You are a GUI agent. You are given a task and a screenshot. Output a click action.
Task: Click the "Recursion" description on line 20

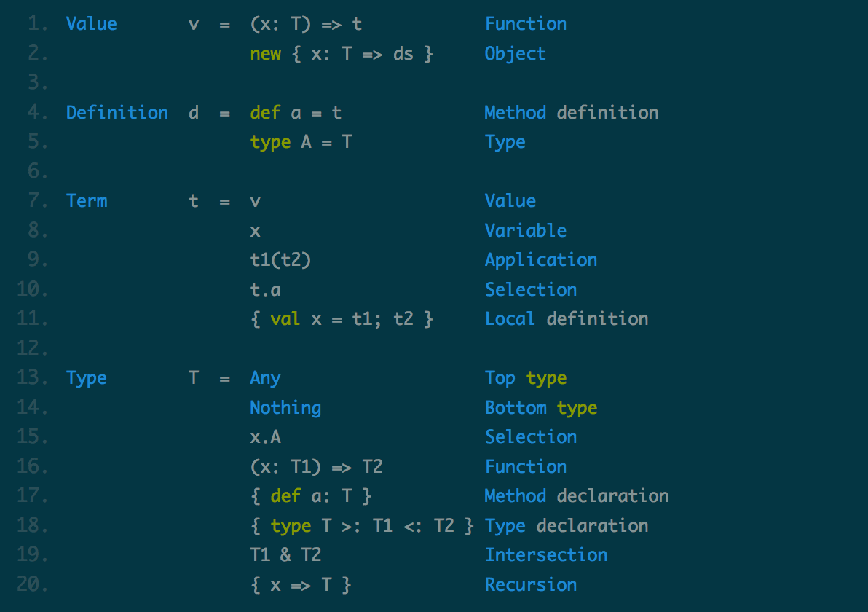[x=530, y=585]
